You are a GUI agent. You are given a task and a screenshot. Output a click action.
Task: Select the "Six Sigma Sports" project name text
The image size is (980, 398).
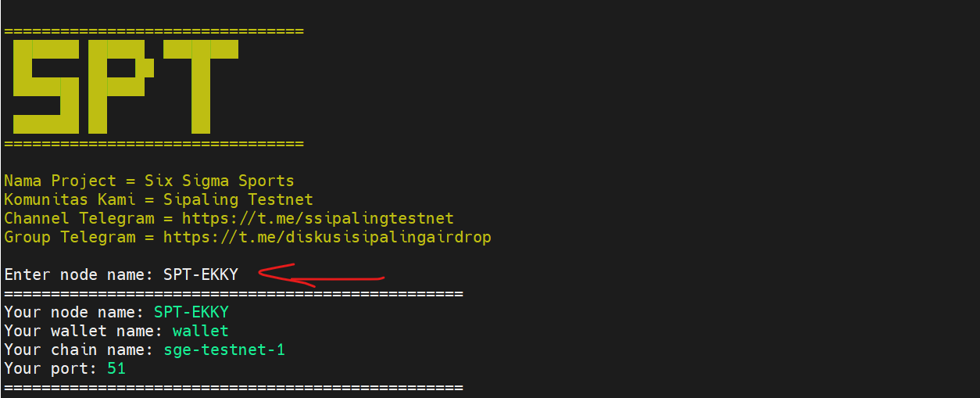(x=219, y=181)
